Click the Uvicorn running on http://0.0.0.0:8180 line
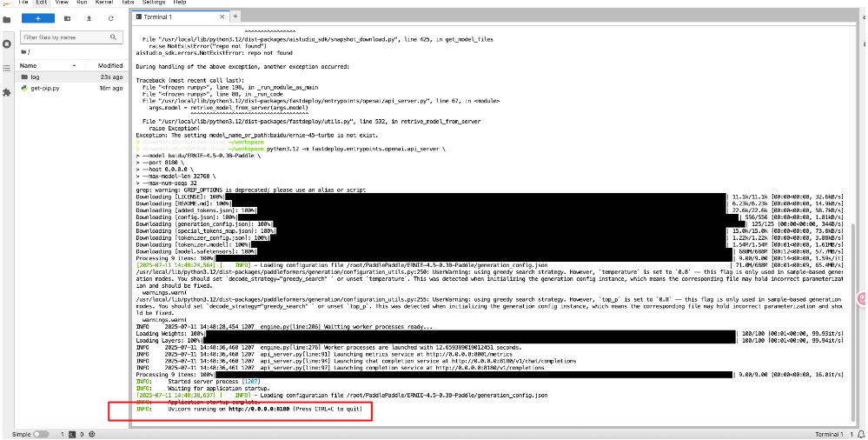The image size is (868, 440). tap(249, 409)
